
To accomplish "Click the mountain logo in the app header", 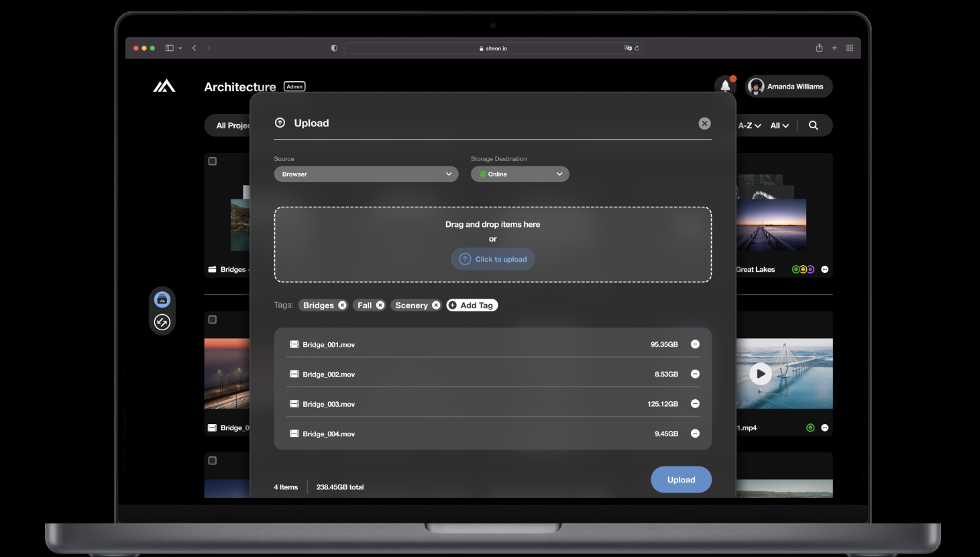I will pos(164,86).
